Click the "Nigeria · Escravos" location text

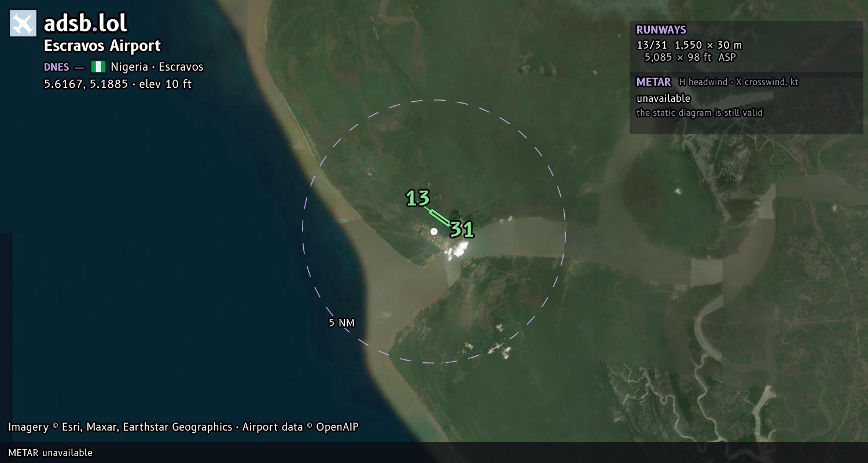157,67
